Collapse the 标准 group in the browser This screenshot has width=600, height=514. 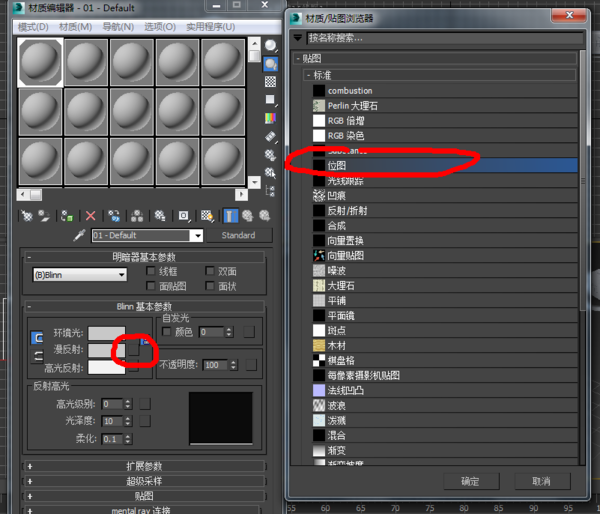pos(440,75)
